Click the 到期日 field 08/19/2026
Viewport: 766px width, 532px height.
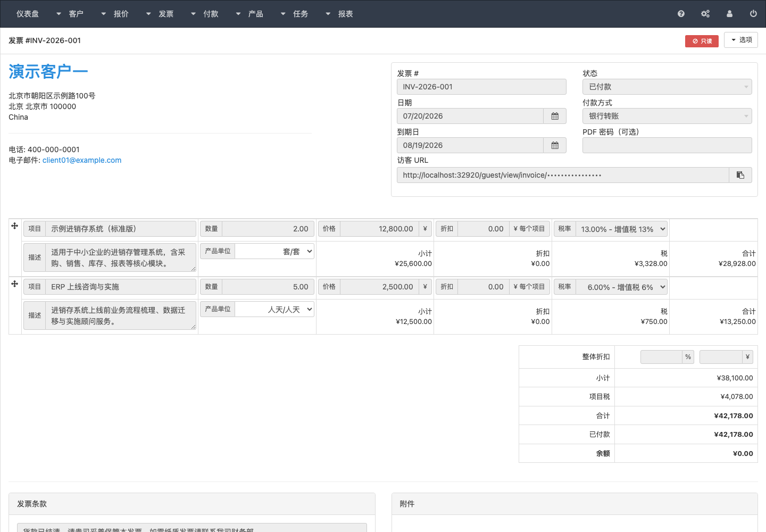[x=470, y=145]
